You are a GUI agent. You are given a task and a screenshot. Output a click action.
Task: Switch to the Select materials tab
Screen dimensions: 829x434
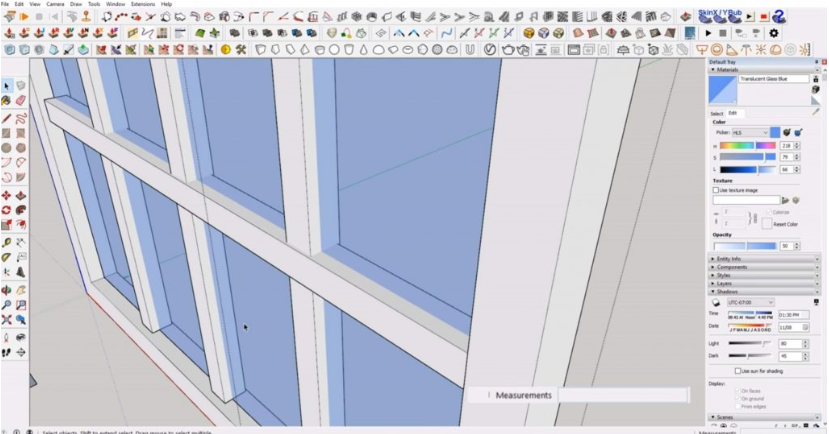point(716,114)
